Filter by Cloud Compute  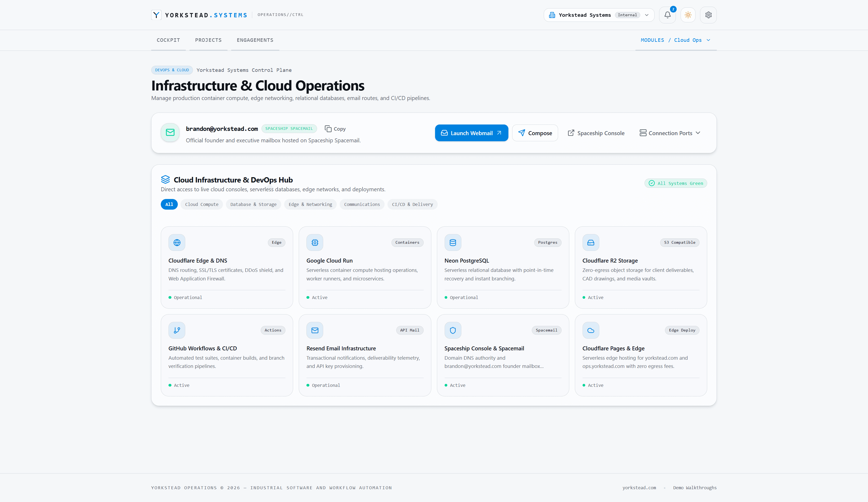pos(201,205)
